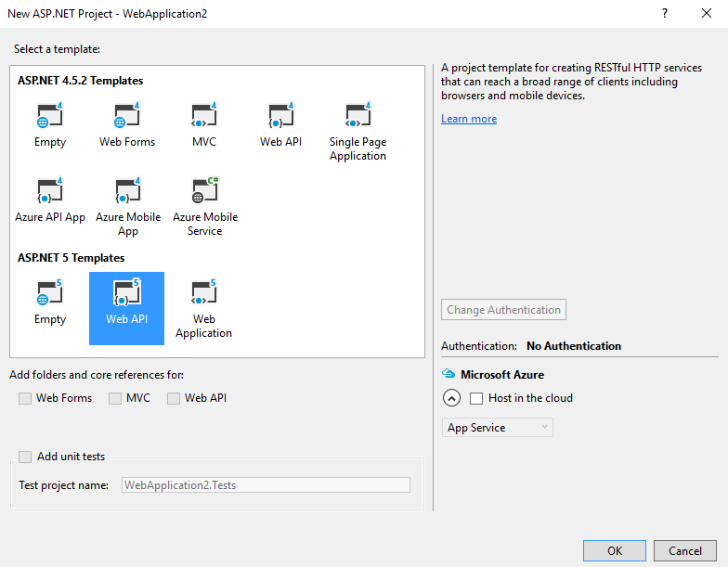Image resolution: width=728 pixels, height=567 pixels.
Task: Tick the MVC folders checkbox
Action: [115, 398]
